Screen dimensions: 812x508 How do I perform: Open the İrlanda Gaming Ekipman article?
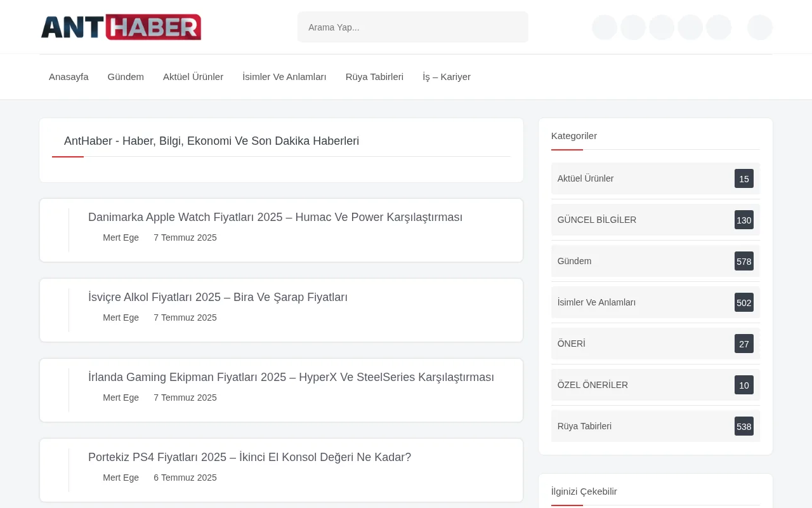[x=291, y=377]
